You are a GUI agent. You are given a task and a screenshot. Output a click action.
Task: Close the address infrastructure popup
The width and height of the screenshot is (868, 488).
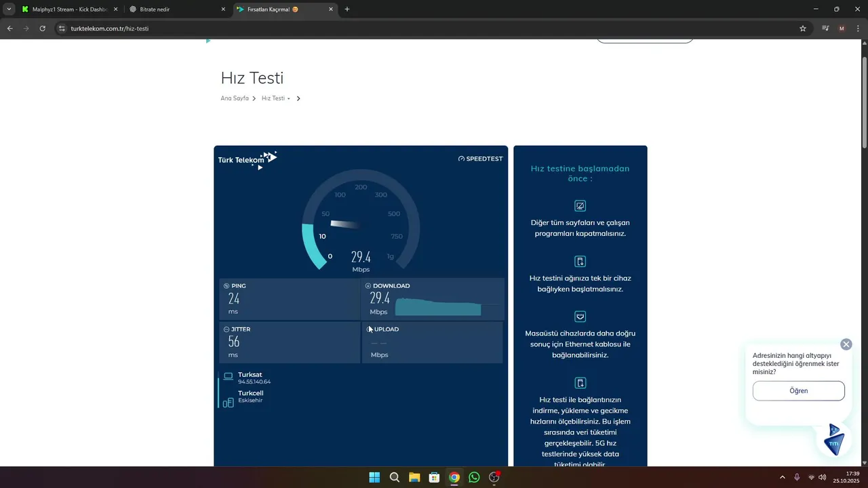[846, 344]
